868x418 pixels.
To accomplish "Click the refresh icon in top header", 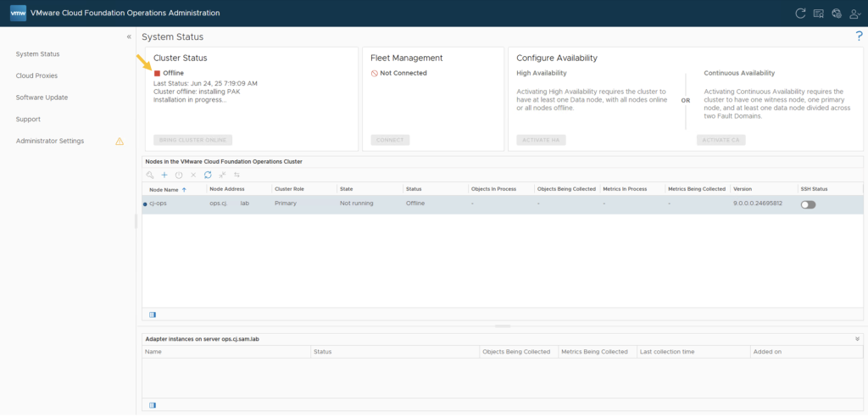I will (x=800, y=14).
